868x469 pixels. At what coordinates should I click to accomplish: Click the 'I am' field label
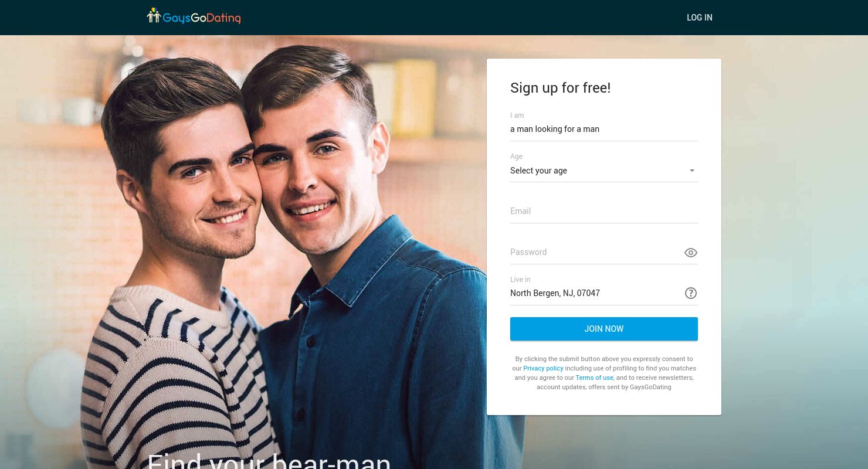(x=517, y=115)
